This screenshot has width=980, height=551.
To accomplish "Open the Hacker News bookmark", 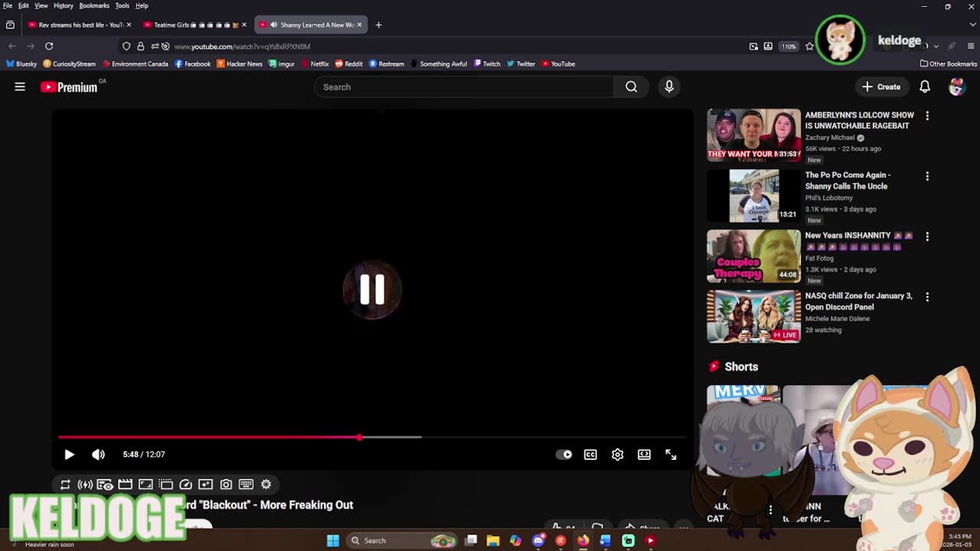I will tap(240, 64).
